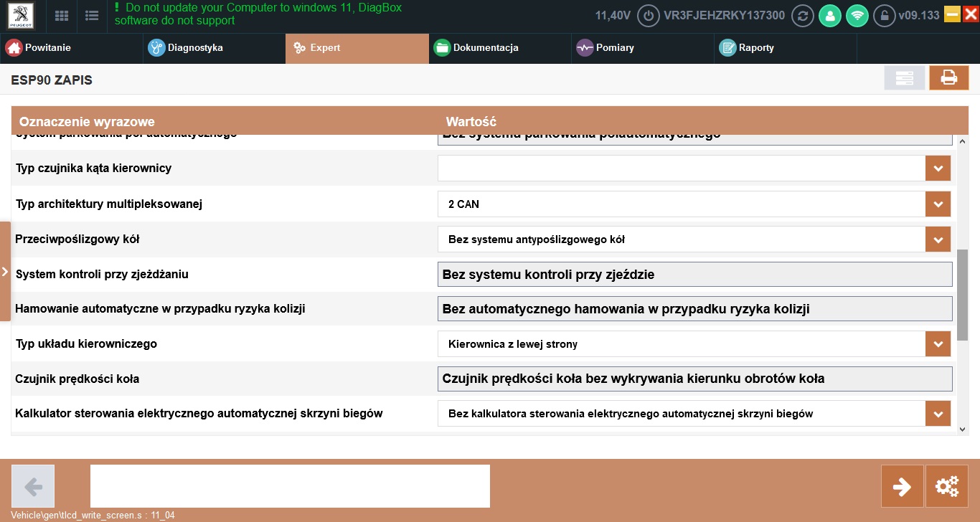Click the green Wi-Fi connection icon
Image resolution: width=980 pixels, height=522 pixels.
pyautogui.click(x=857, y=16)
